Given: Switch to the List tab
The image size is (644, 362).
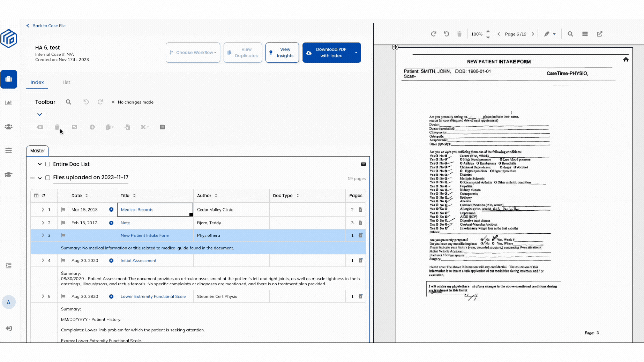Looking at the screenshot, I should pyautogui.click(x=66, y=82).
